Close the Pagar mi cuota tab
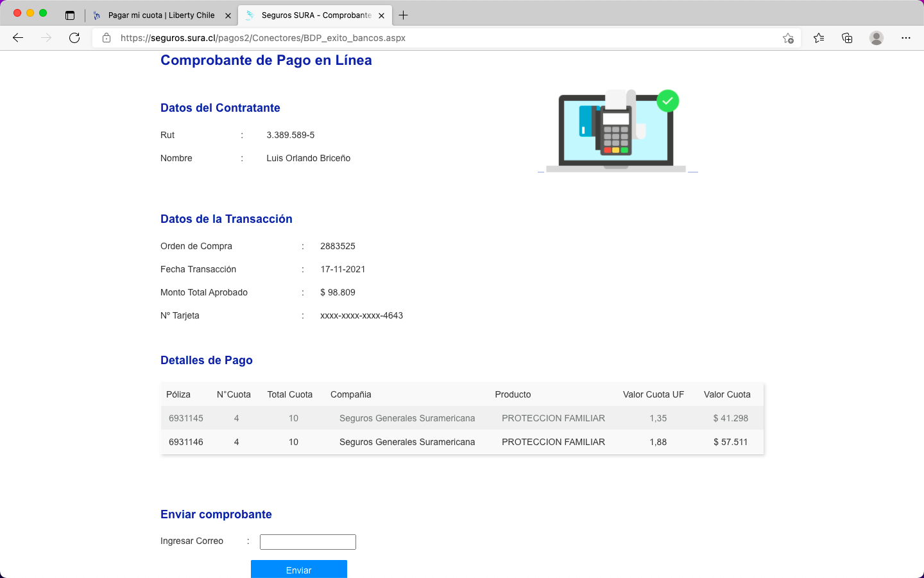924x578 pixels. pyautogui.click(x=228, y=15)
